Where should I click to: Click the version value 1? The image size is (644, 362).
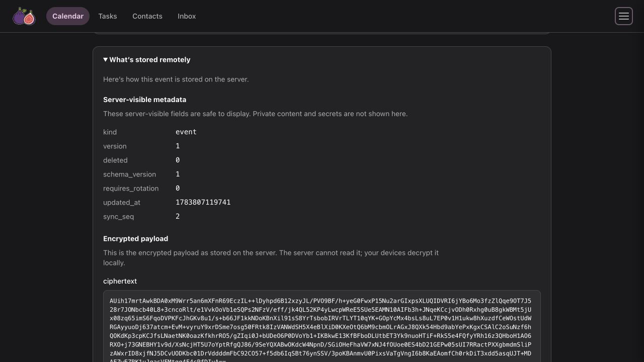178,146
